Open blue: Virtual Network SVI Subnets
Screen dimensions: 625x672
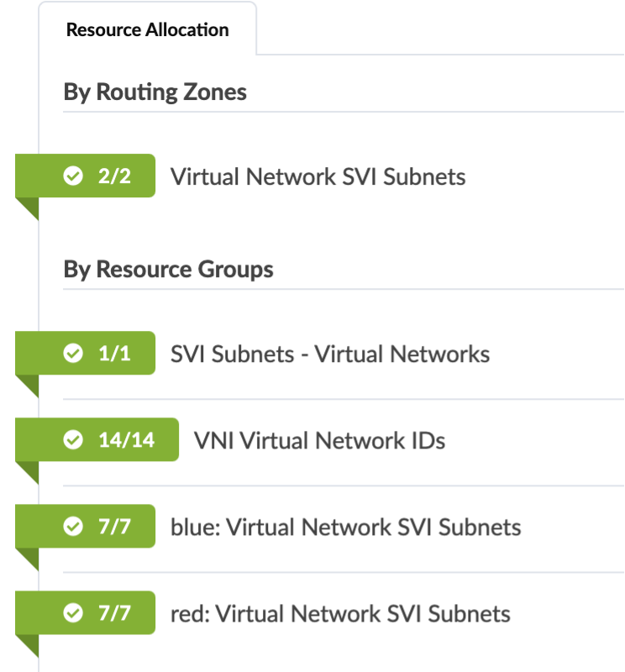[x=345, y=528]
